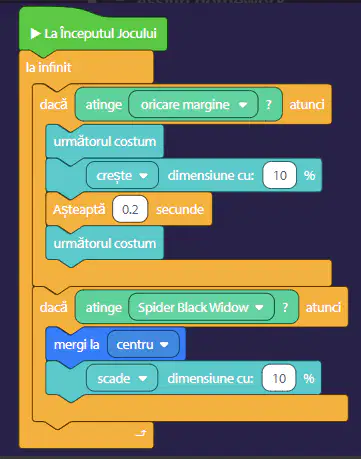Image resolution: width=361 pixels, height=459 pixels.
Task: Open the 'oricare margine' dropdown
Action: (x=193, y=105)
